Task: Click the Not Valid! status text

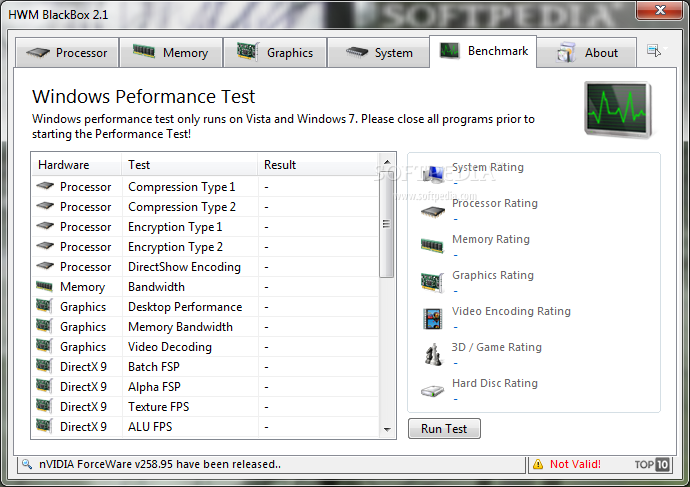Action: 575,464
